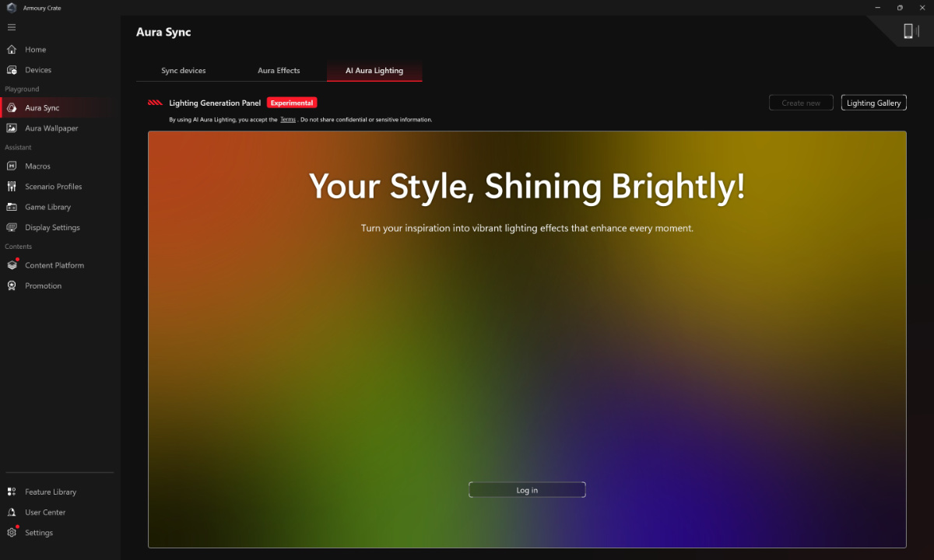Click the 'Playground' section label

point(22,89)
